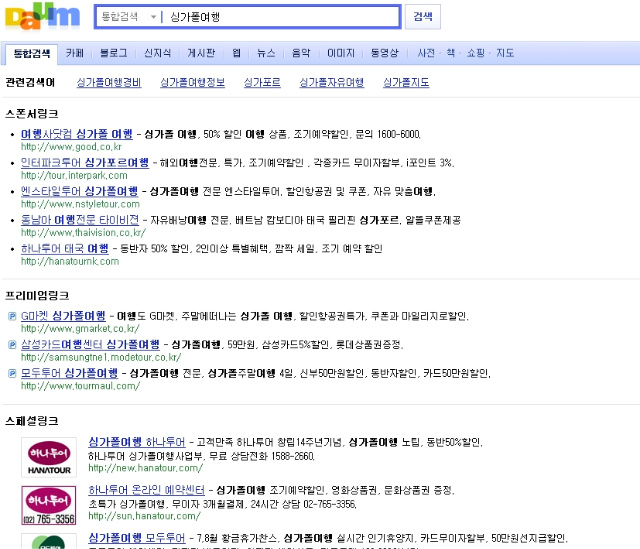This screenshot has width=640, height=549.
Task: Open the www.good.co.kr URL
Action: [71, 147]
